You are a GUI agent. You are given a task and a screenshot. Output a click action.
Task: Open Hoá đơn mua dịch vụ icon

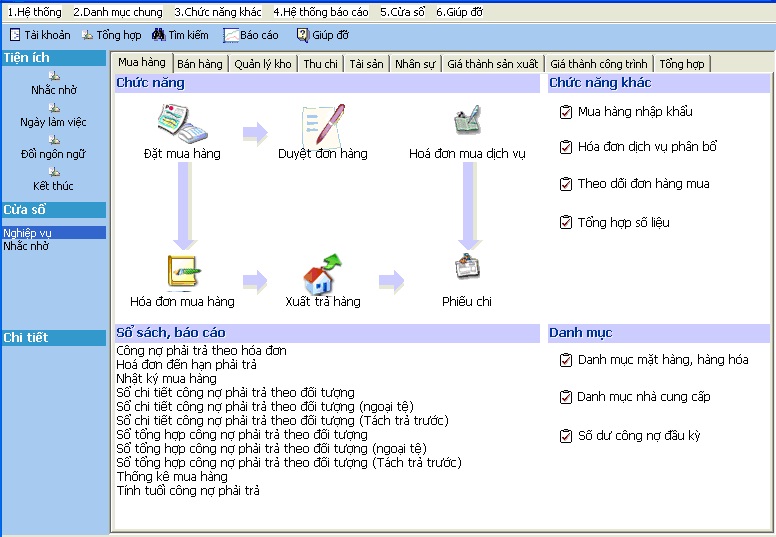click(468, 123)
